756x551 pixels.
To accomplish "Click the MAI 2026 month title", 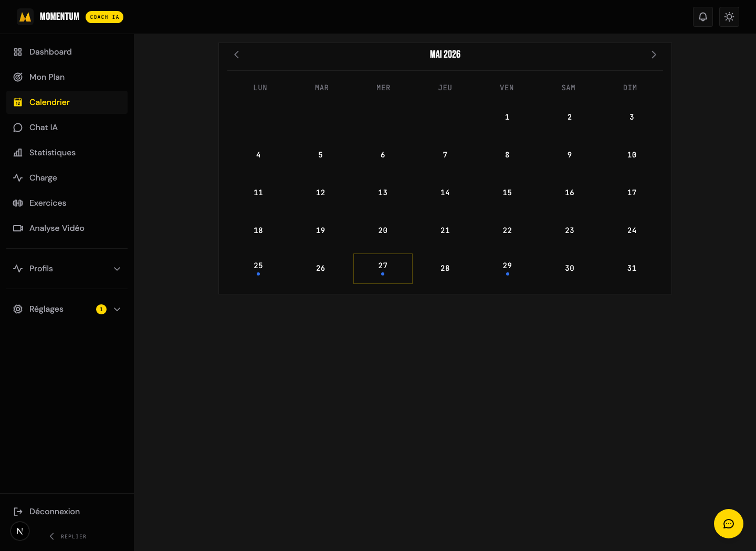I will pyautogui.click(x=445, y=54).
